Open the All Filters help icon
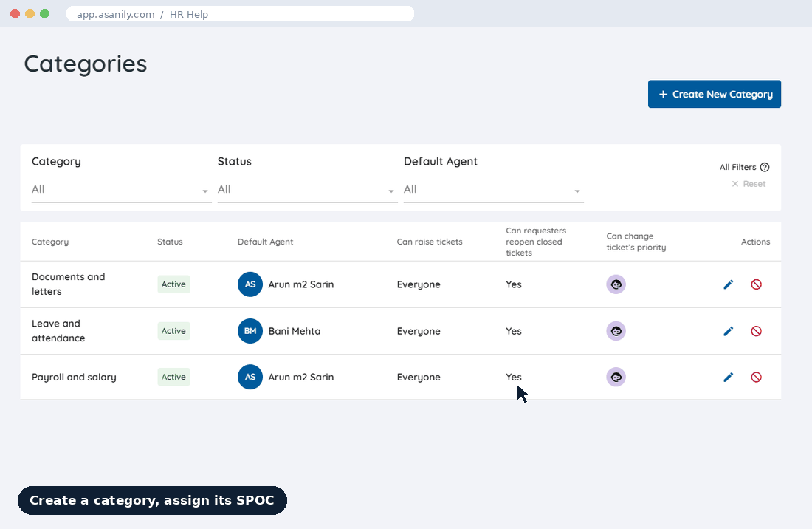The height and width of the screenshot is (529, 812). pyautogui.click(x=765, y=168)
